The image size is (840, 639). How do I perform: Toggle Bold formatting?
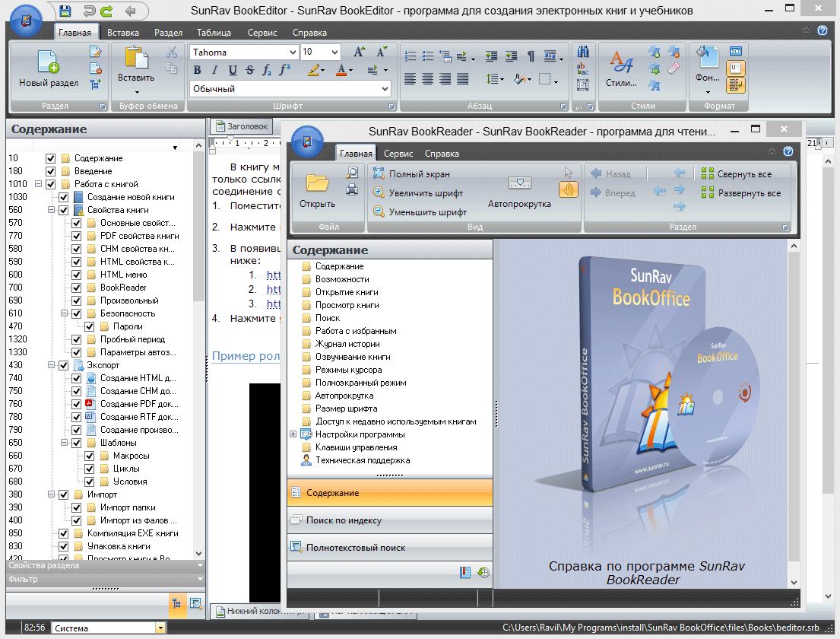(197, 70)
